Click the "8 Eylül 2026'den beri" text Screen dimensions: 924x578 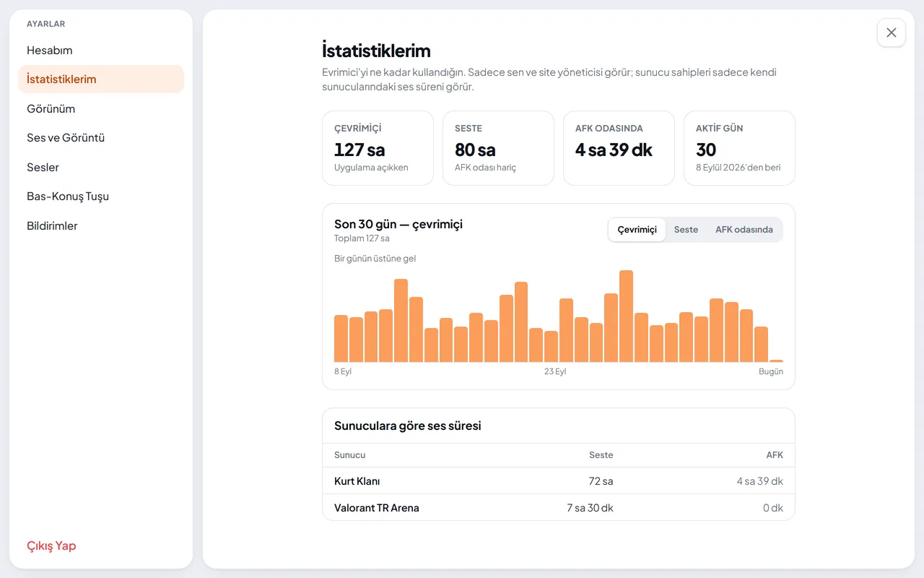pyautogui.click(x=738, y=168)
